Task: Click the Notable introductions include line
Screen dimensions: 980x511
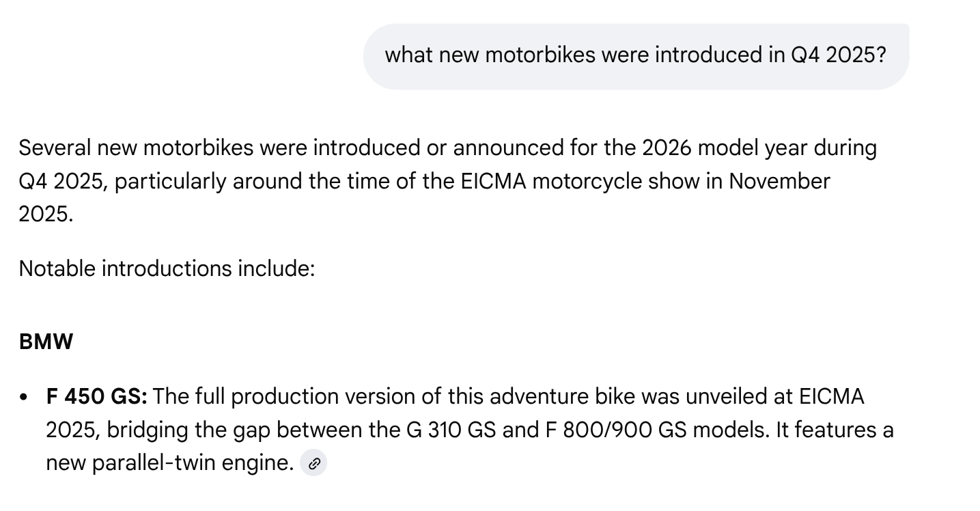Action: tap(167, 268)
